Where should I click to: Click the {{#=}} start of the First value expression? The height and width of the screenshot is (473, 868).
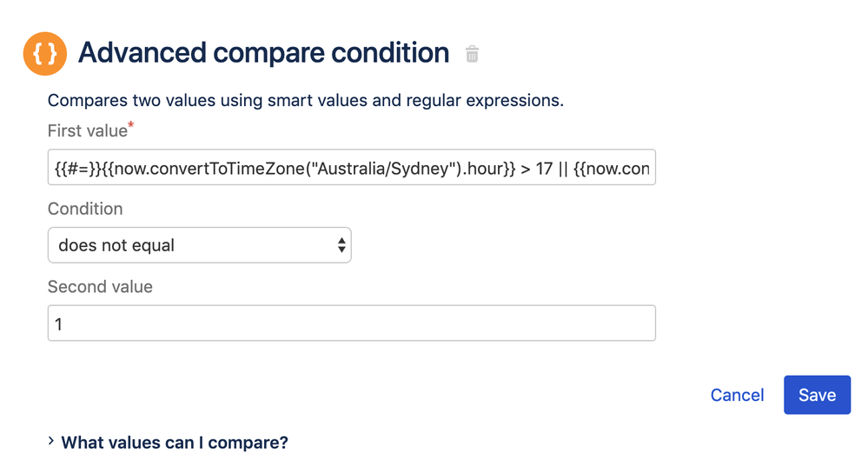click(x=73, y=169)
